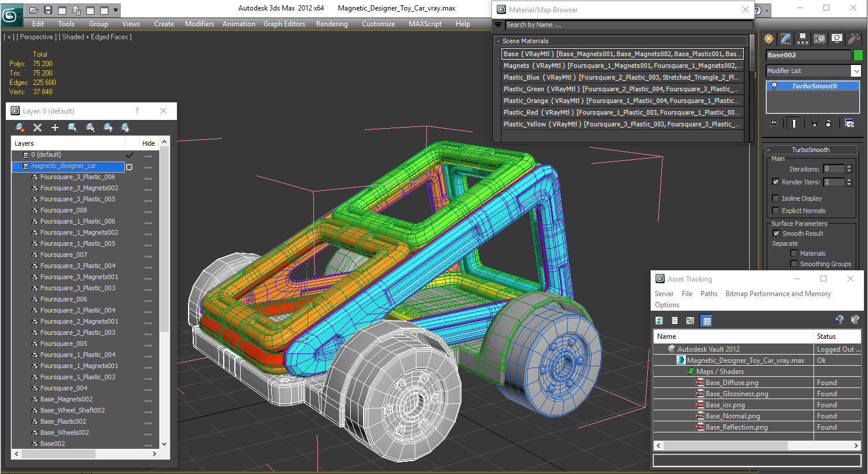
Task: Toggle the Render Iters checkbox
Action: (x=775, y=182)
